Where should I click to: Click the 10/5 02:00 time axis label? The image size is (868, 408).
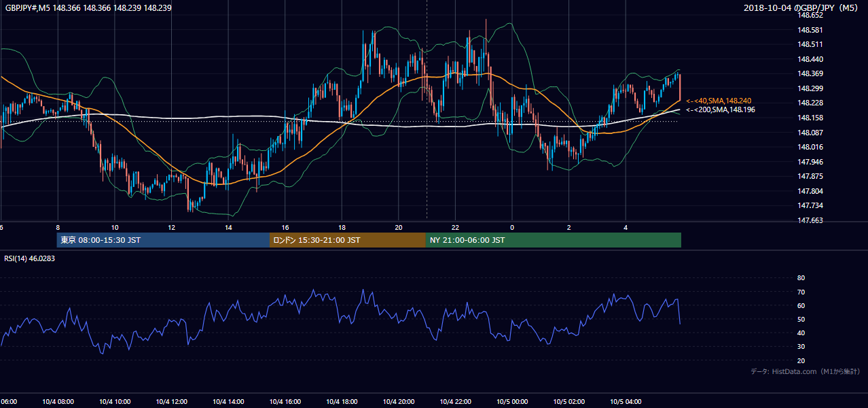[568, 402]
